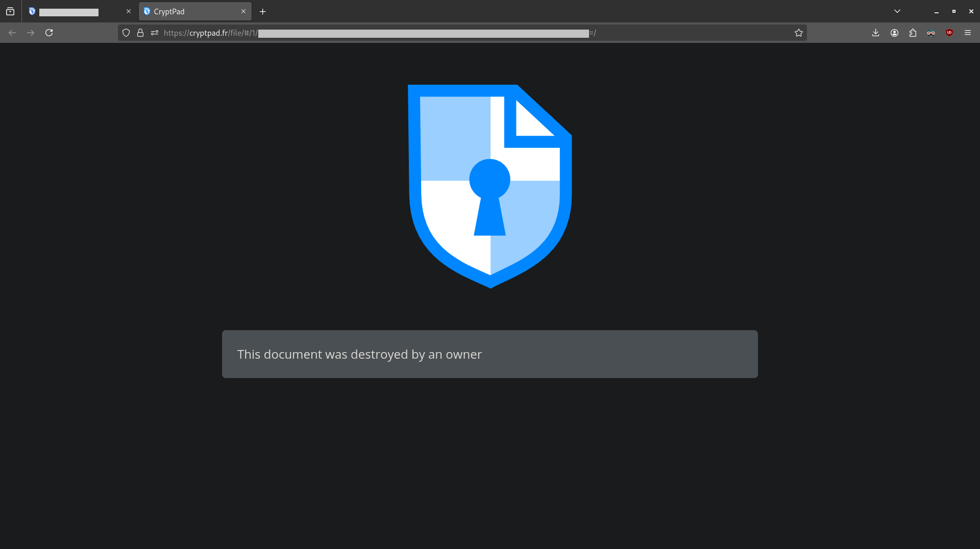Viewport: 980px width, 549px height.
Task: Click the tracking protection shield icon
Action: pyautogui.click(x=126, y=33)
